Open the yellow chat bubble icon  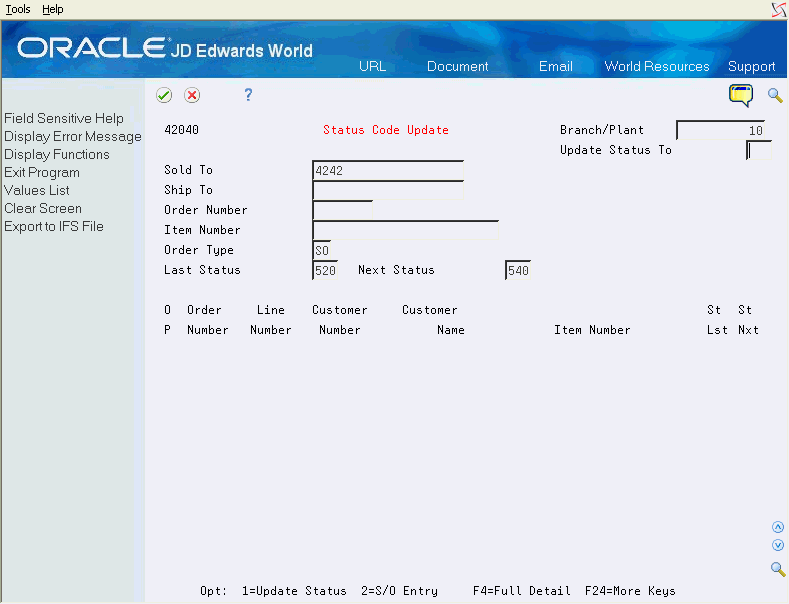pos(741,96)
